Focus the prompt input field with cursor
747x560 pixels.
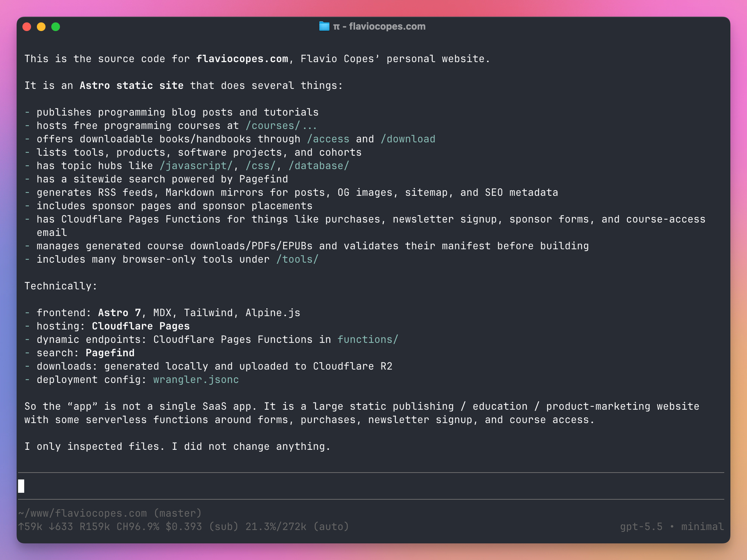(371, 486)
